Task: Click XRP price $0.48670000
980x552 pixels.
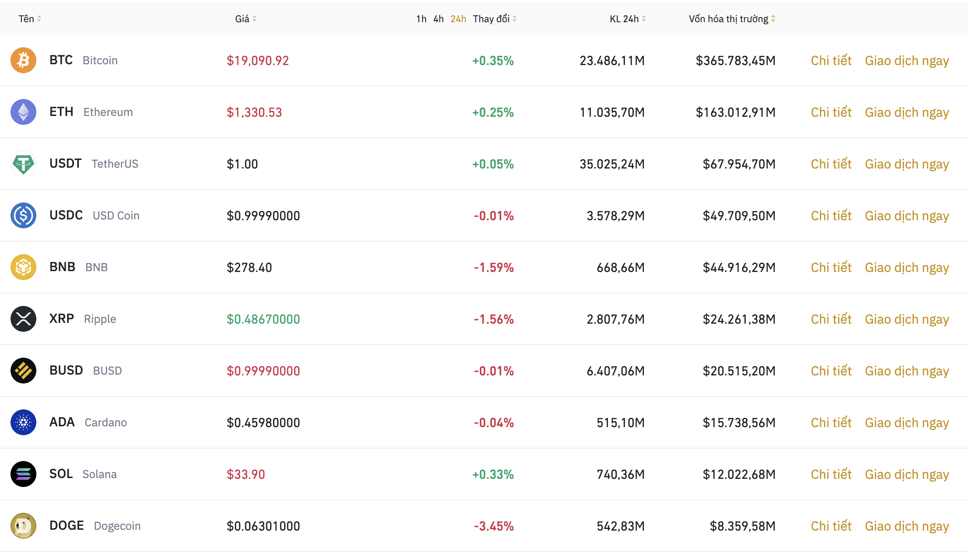Action: coord(263,319)
